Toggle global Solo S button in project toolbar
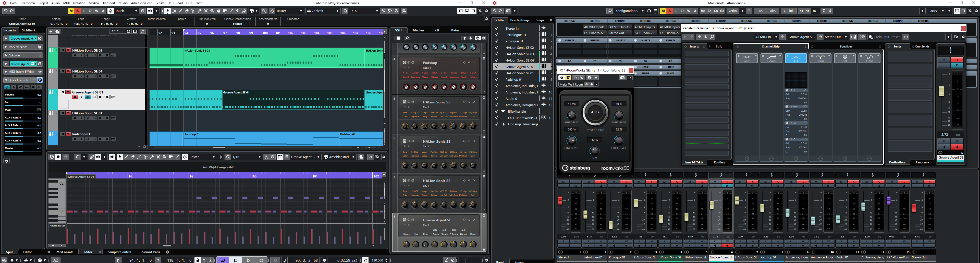 coord(78,11)
